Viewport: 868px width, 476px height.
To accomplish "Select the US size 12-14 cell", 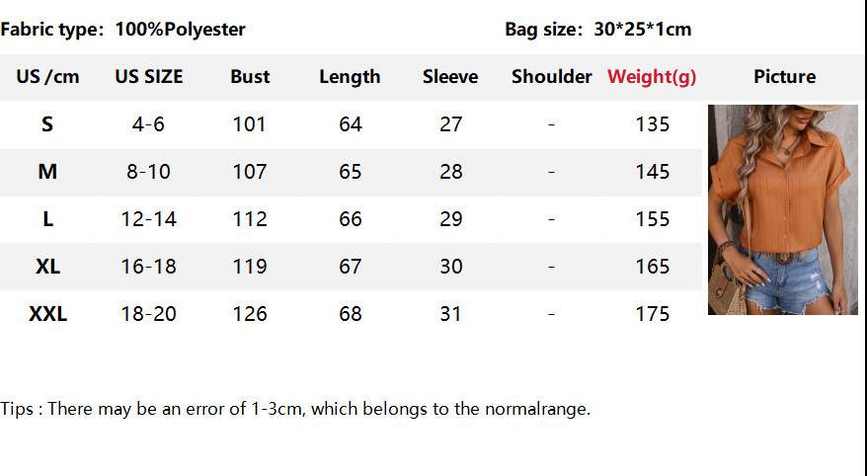I will pos(149,219).
